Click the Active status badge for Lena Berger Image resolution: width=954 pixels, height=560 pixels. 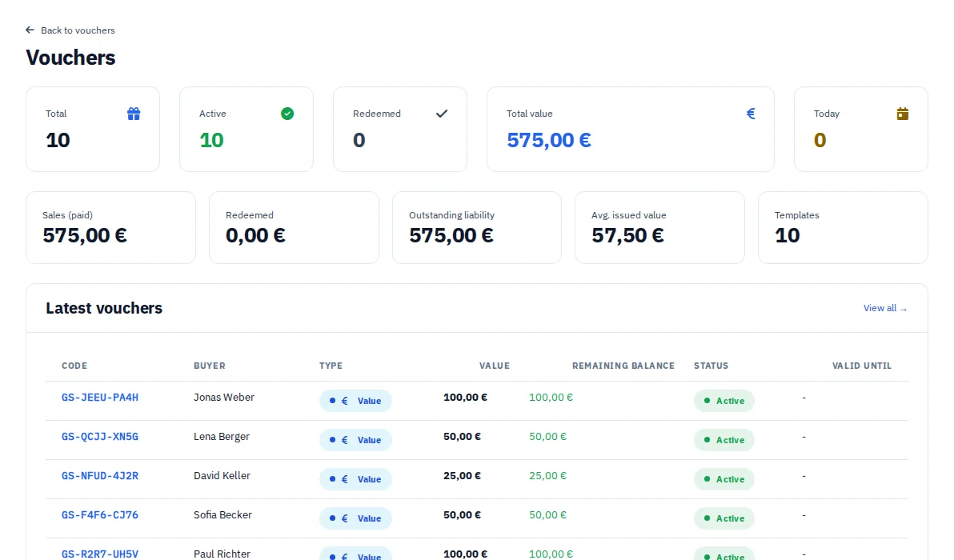724,440
